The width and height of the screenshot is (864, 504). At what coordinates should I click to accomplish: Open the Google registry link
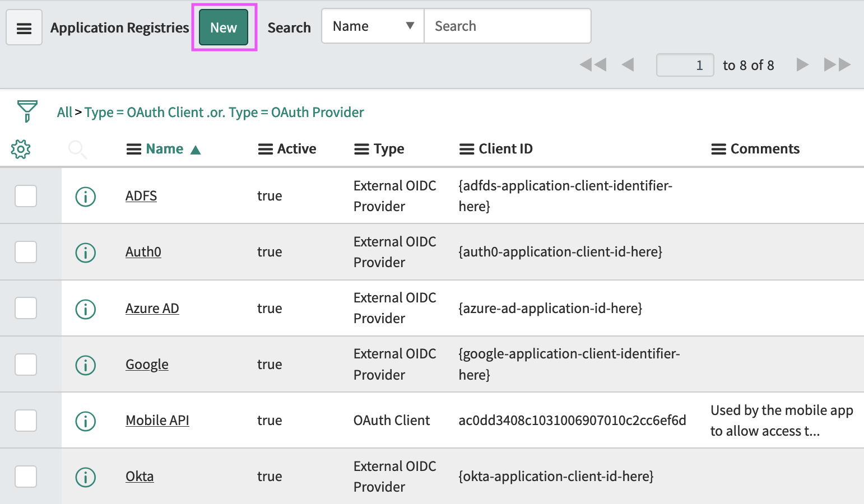click(x=147, y=365)
